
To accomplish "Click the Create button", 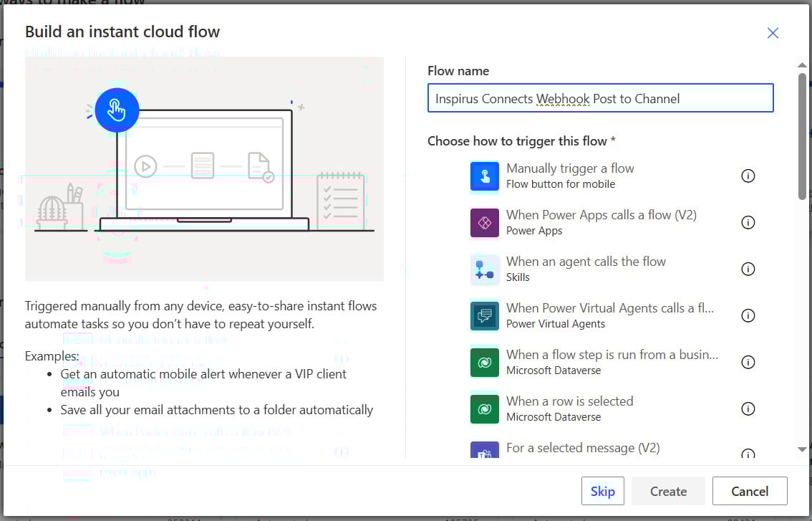I will coord(668,491).
